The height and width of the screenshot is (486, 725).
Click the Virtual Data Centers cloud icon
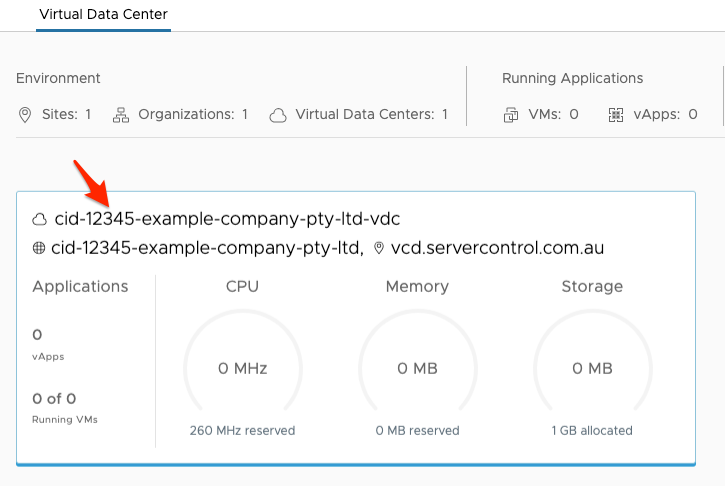point(278,115)
